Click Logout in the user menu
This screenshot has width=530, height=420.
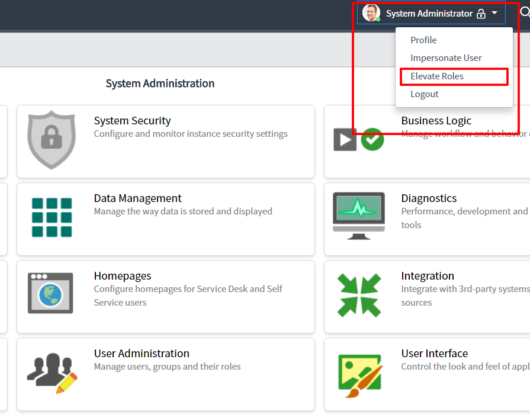pyautogui.click(x=424, y=94)
